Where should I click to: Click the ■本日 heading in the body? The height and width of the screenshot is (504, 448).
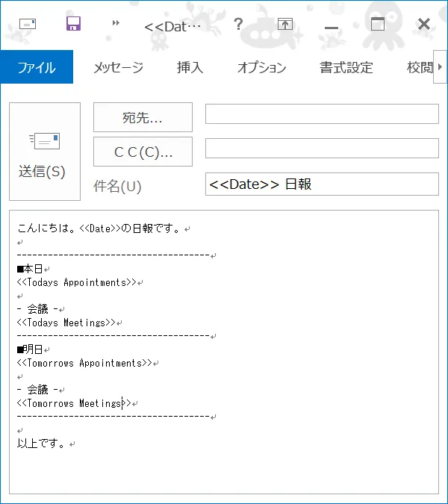click(x=30, y=268)
